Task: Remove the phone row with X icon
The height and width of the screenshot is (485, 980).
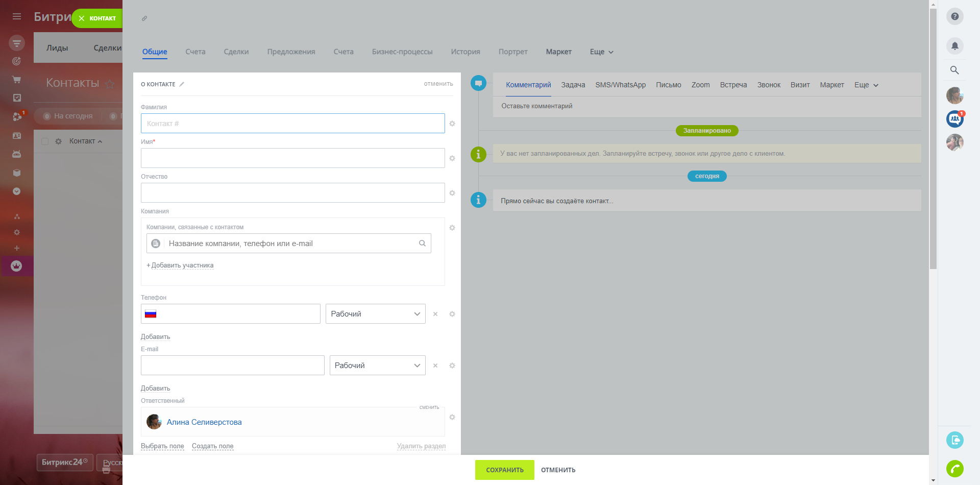Action: click(x=435, y=314)
